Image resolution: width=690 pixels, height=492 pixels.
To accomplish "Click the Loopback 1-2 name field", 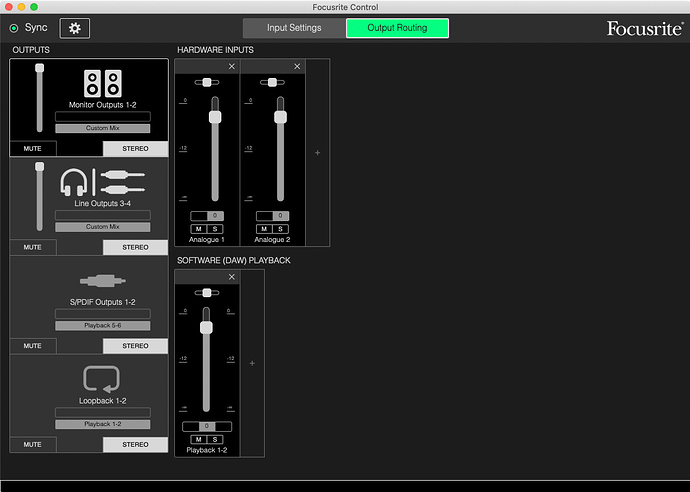I will pyautogui.click(x=103, y=412).
